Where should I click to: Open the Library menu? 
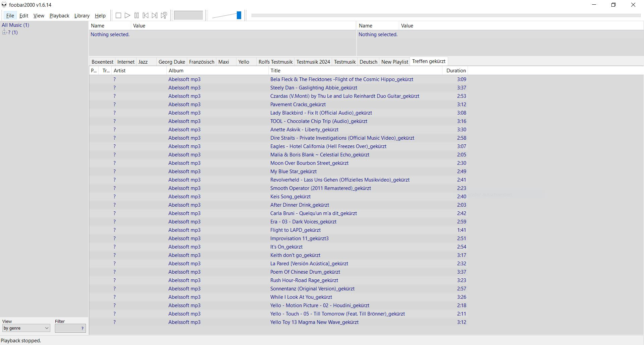click(x=82, y=16)
